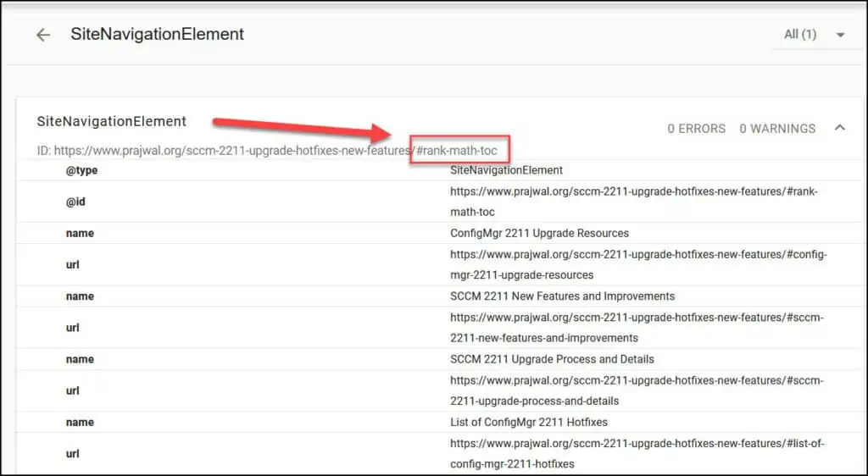This screenshot has width=868, height=476.
Task: Click the name label beside SCCM 2211 New Features
Action: click(80, 296)
